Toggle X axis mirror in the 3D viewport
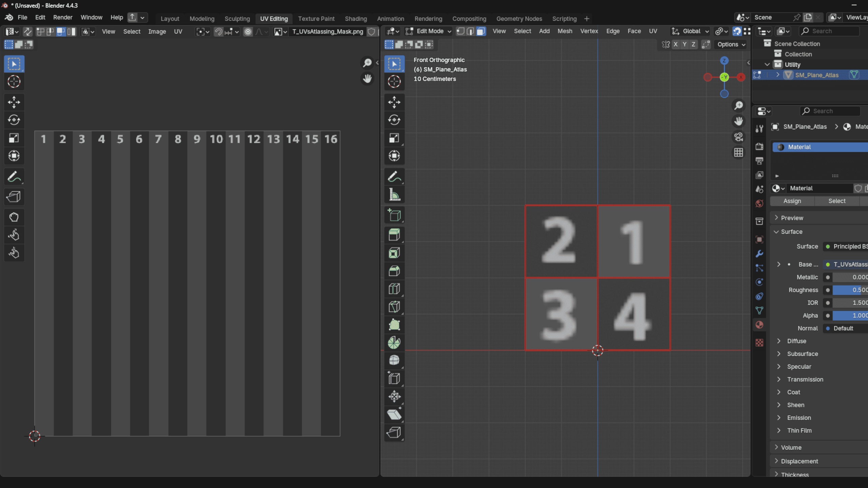This screenshot has width=868, height=488. [676, 44]
